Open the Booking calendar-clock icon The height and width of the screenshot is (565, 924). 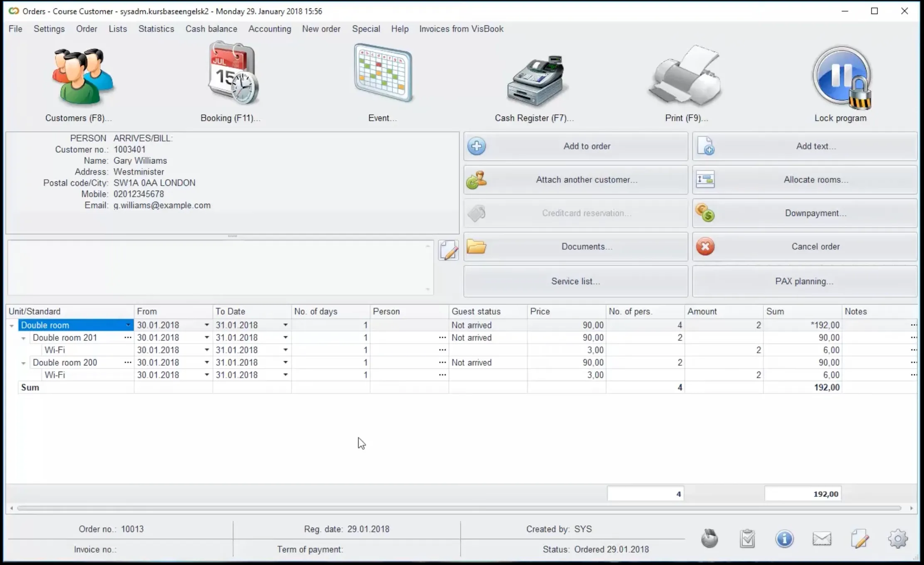click(x=232, y=75)
